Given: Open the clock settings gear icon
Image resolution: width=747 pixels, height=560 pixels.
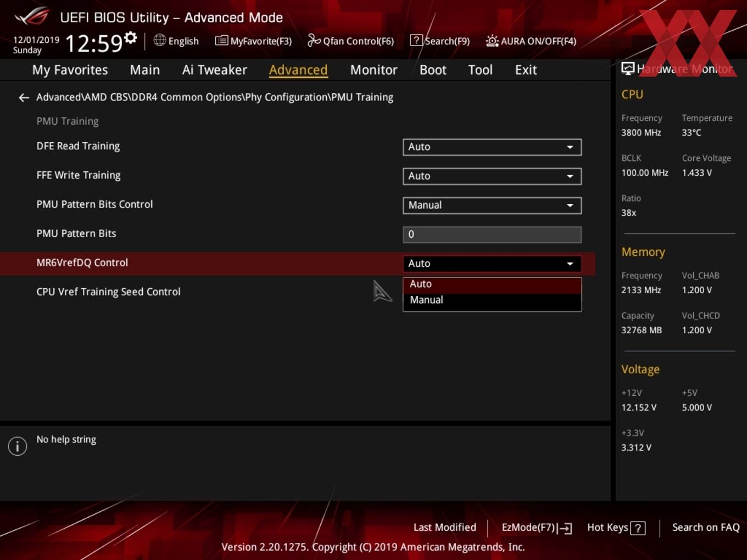Looking at the screenshot, I should pyautogui.click(x=131, y=37).
